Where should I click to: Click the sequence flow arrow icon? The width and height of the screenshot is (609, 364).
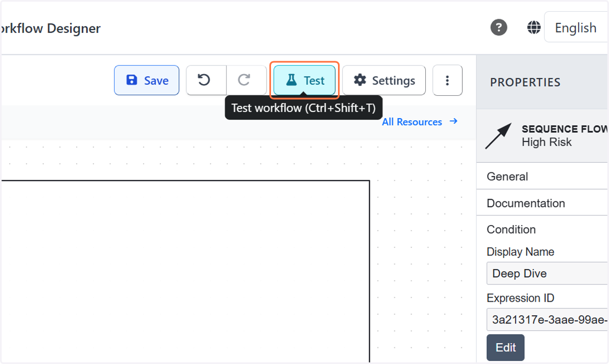pos(498,136)
